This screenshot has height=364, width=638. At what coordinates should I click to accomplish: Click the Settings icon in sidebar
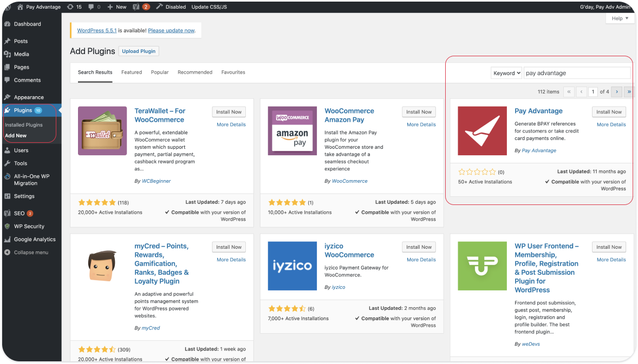(8, 196)
